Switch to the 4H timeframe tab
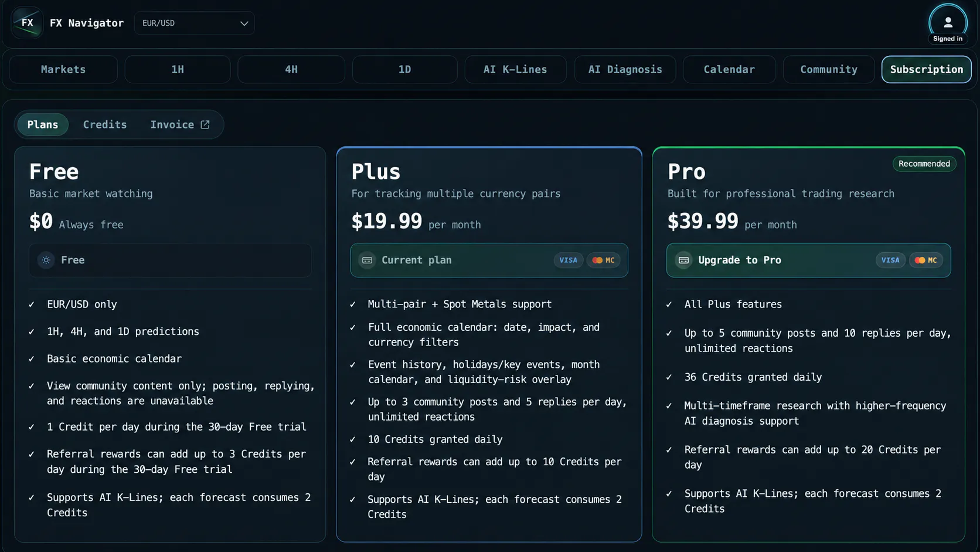 point(291,69)
